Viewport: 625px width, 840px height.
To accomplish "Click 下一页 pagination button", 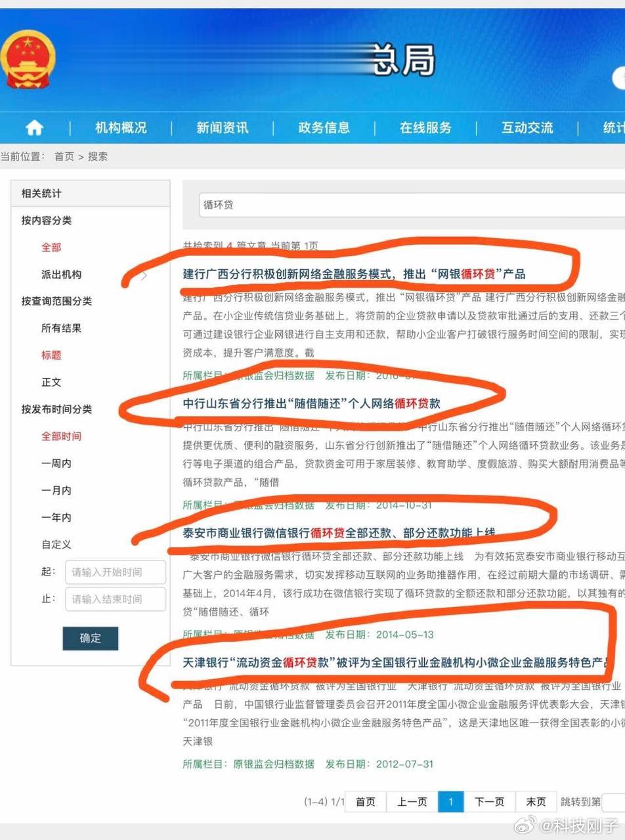I will pyautogui.click(x=490, y=802).
